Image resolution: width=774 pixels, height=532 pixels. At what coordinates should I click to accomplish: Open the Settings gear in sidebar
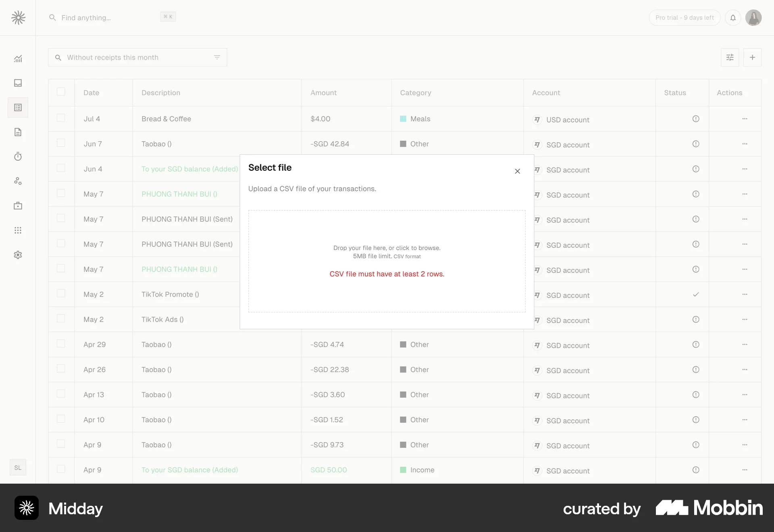tap(18, 255)
